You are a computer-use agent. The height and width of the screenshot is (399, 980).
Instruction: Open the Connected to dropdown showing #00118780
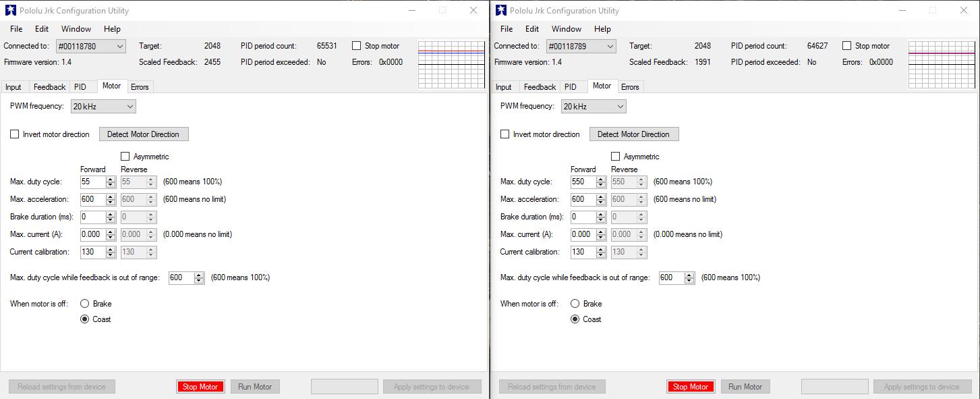[91, 46]
